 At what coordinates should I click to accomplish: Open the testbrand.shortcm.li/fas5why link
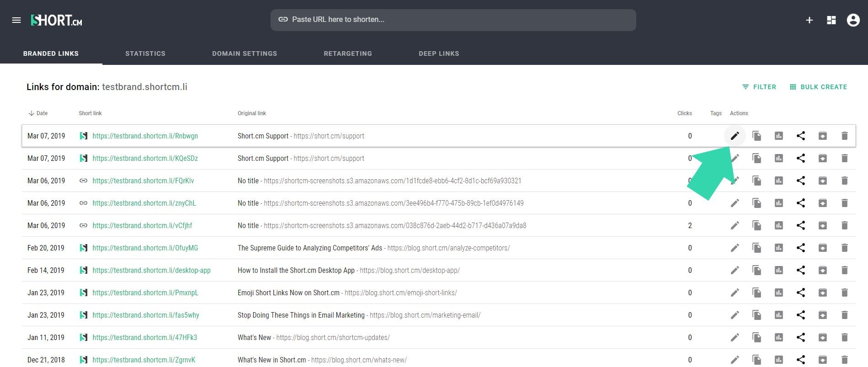(x=146, y=315)
